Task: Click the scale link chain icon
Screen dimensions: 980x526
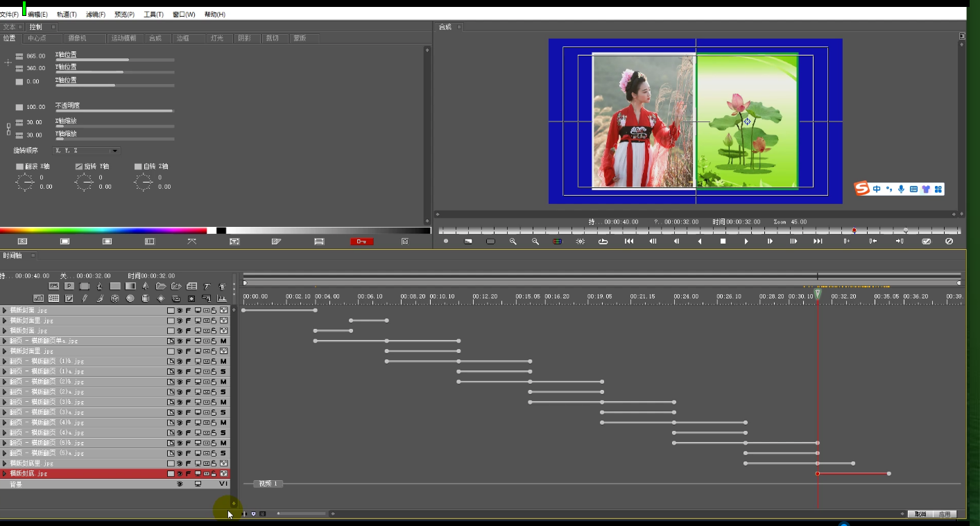Action: pos(8,129)
